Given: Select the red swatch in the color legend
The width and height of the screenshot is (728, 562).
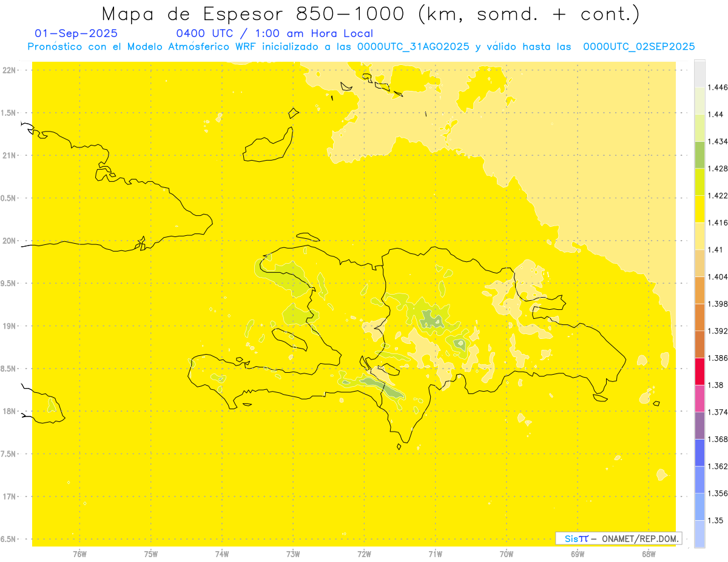Looking at the screenshot, I should click(699, 371).
